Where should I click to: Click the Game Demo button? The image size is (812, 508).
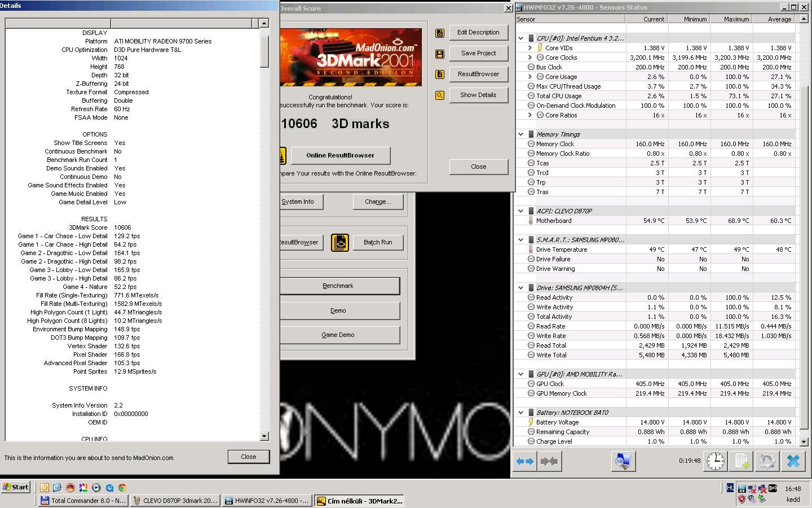[x=338, y=335]
